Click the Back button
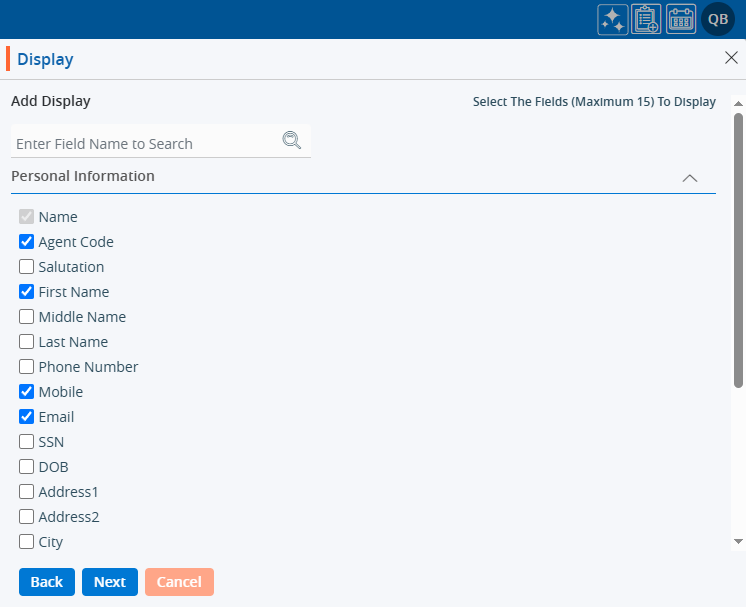Viewport: 746px width, 607px height. pos(47,582)
